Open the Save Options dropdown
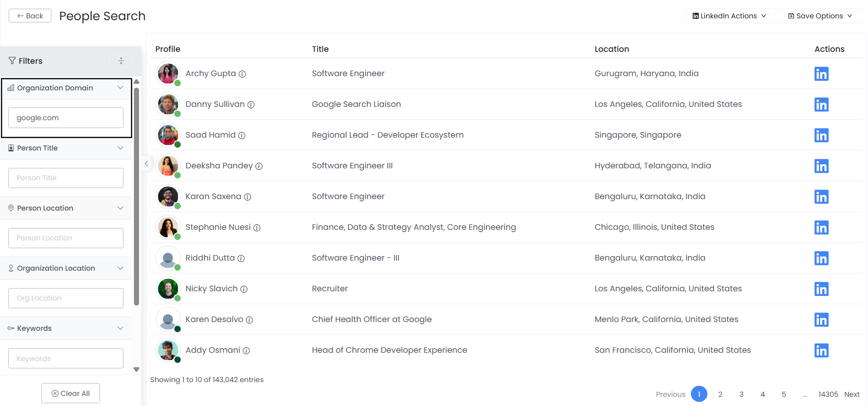868x406 pixels. tap(820, 16)
